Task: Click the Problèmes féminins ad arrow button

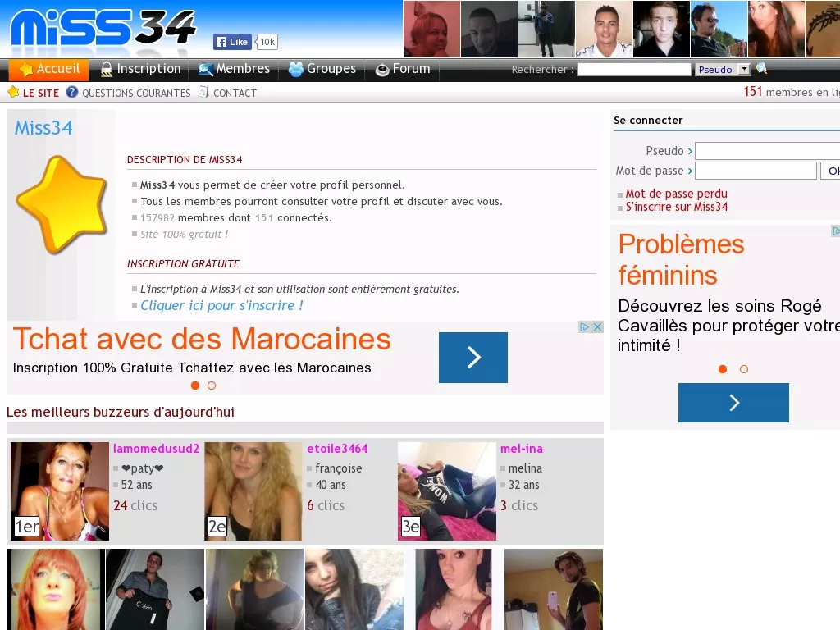Action: tap(733, 403)
